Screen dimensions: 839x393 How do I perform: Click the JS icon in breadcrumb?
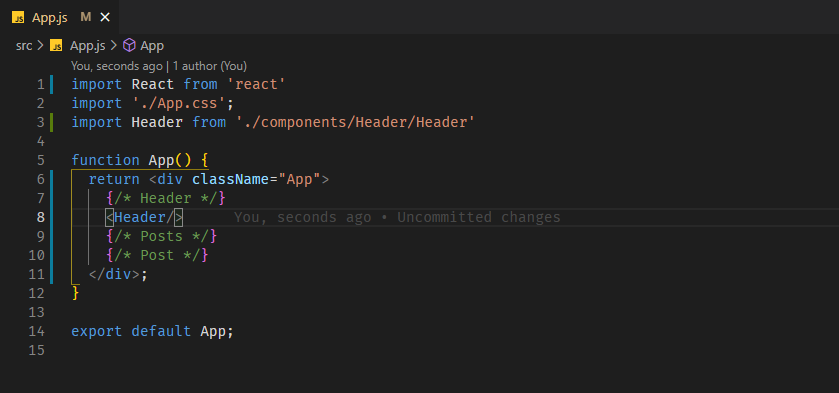tap(56, 46)
